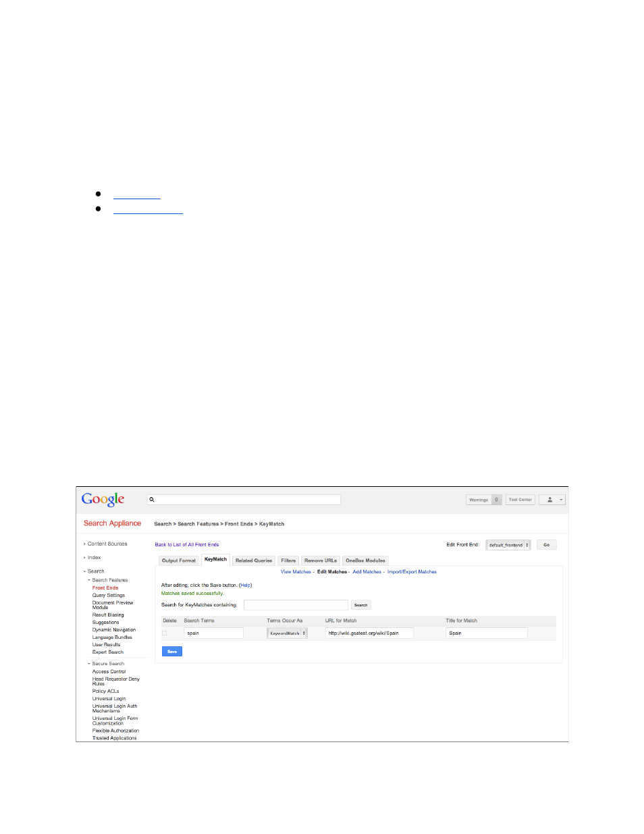Click the second hyperlink in the bulleted list

tap(148, 210)
